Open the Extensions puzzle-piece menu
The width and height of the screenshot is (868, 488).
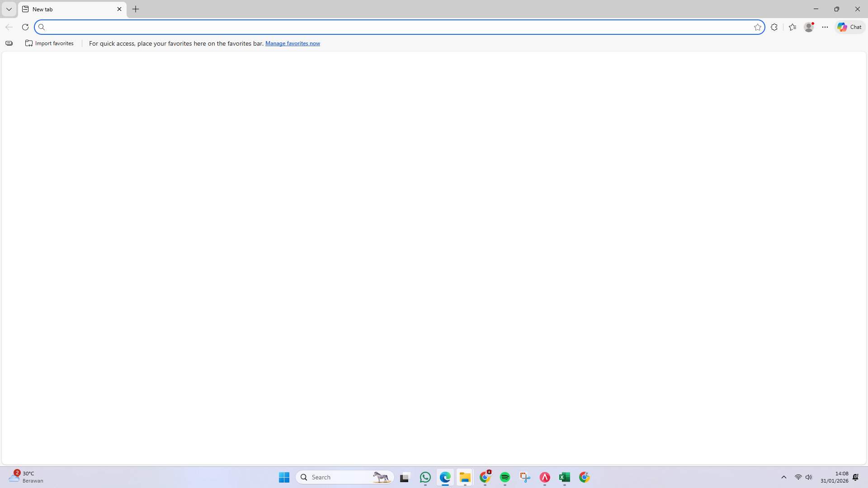[x=774, y=27]
